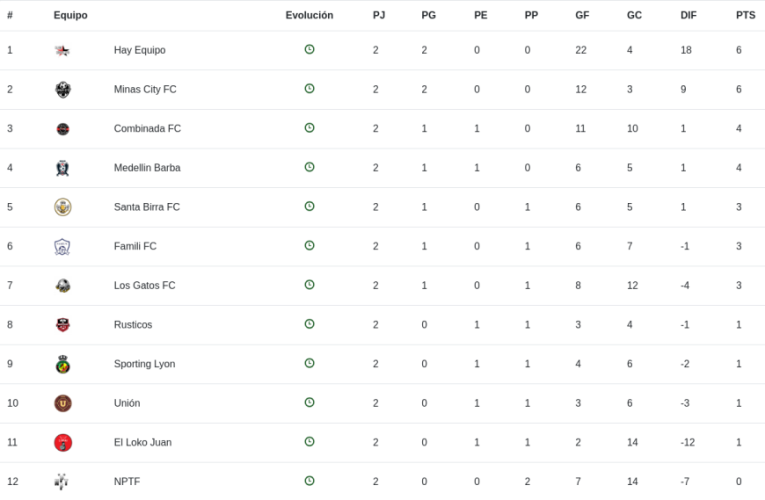Viewport: 765px width, 500px height.
Task: Click the Equipo column header
Action: tap(70, 15)
